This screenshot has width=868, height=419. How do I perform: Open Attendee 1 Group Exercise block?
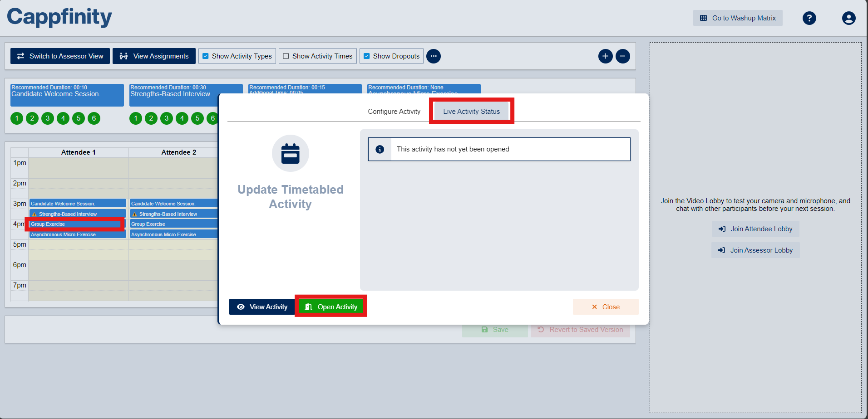(78, 224)
